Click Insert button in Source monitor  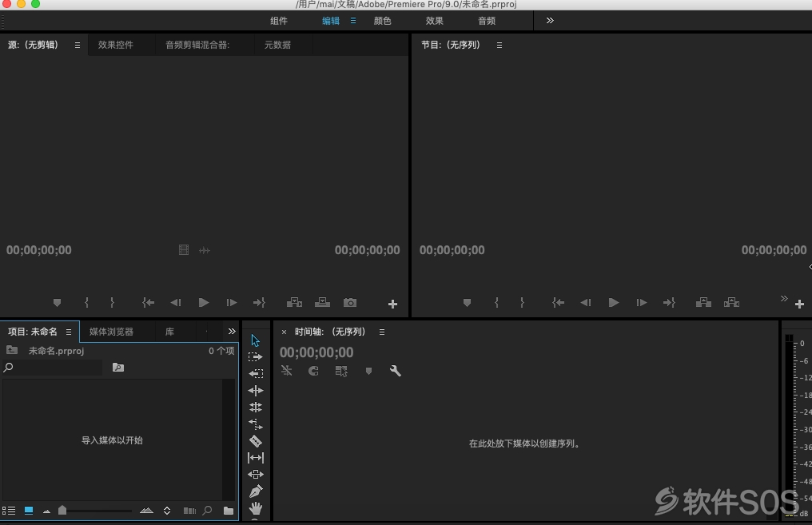295,302
